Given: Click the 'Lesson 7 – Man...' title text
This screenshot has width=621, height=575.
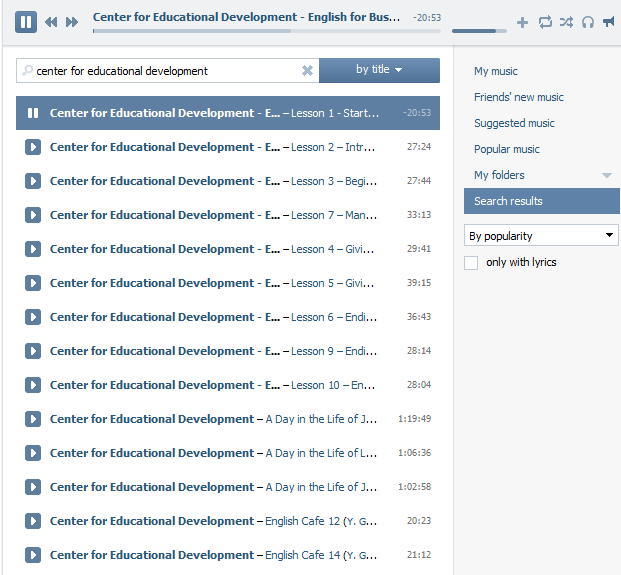Looking at the screenshot, I should pyautogui.click(x=334, y=215).
